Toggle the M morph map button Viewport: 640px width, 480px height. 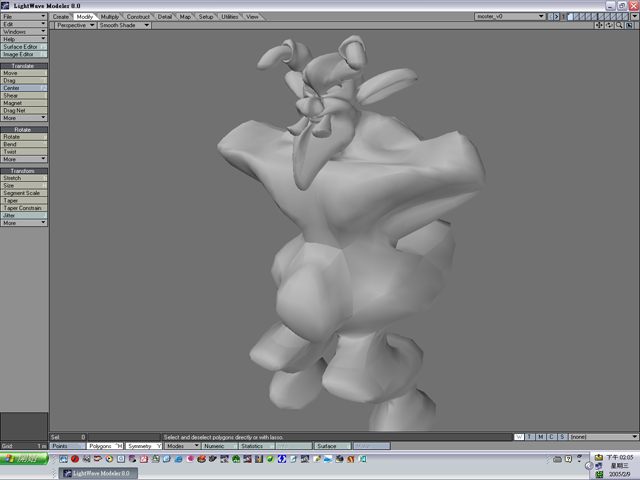click(541, 437)
